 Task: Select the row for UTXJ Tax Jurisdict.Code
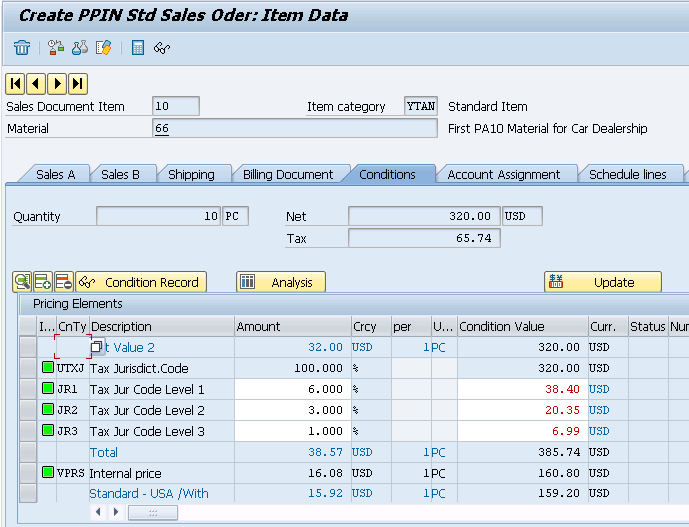click(28, 368)
